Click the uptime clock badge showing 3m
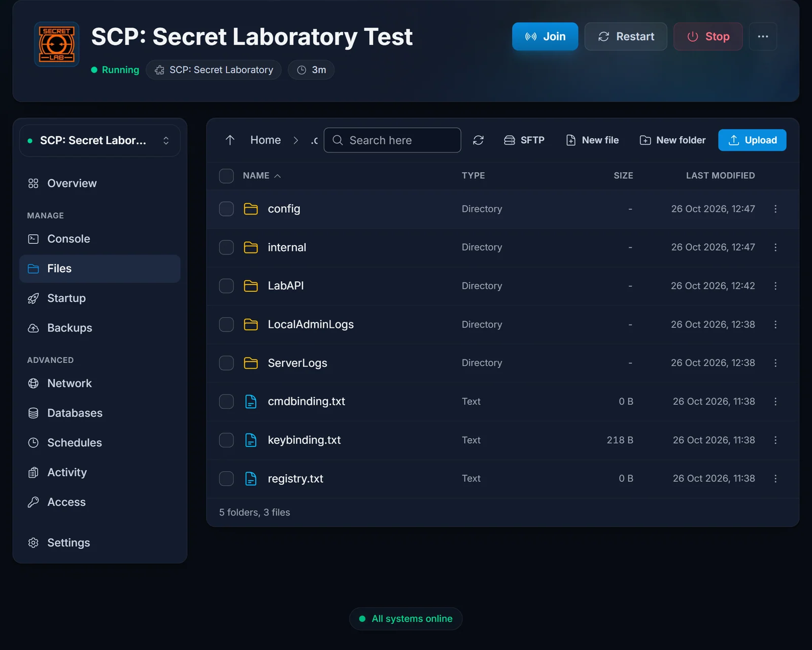812x650 pixels. 311,70
